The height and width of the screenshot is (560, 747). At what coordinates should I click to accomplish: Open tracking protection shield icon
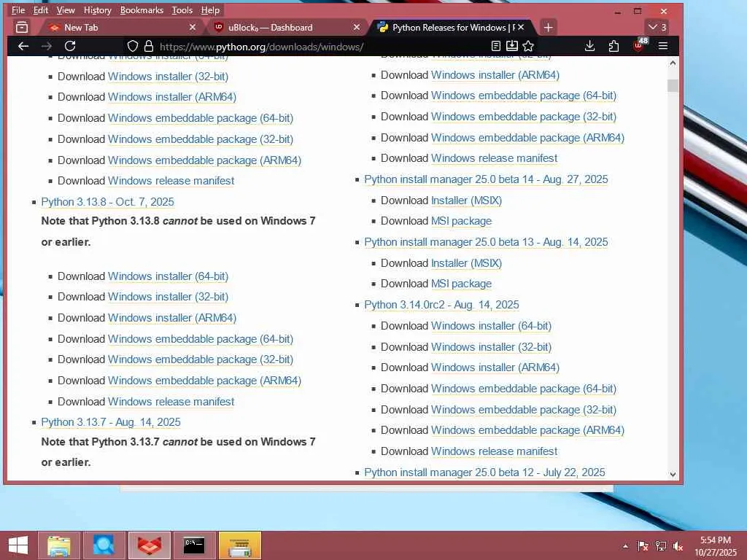coord(133,46)
